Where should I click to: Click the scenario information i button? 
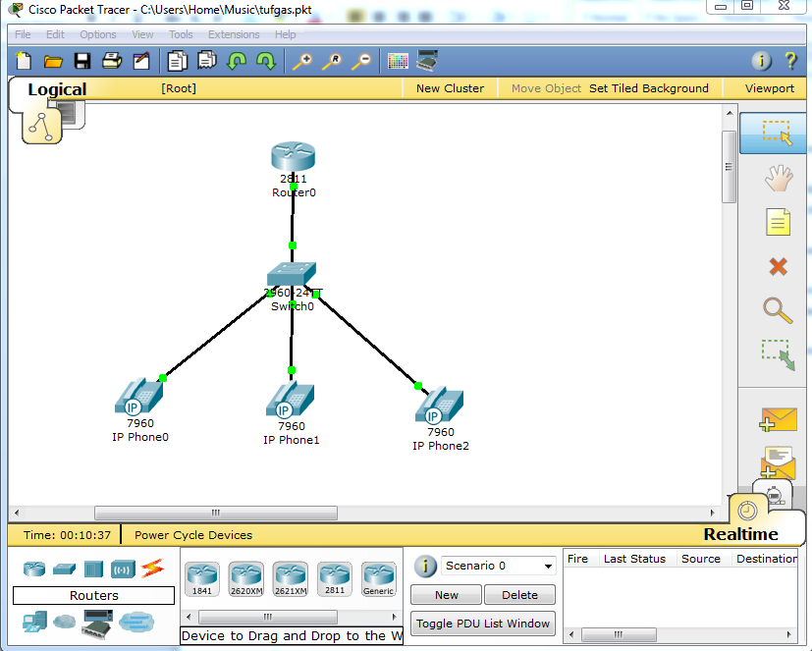point(425,566)
